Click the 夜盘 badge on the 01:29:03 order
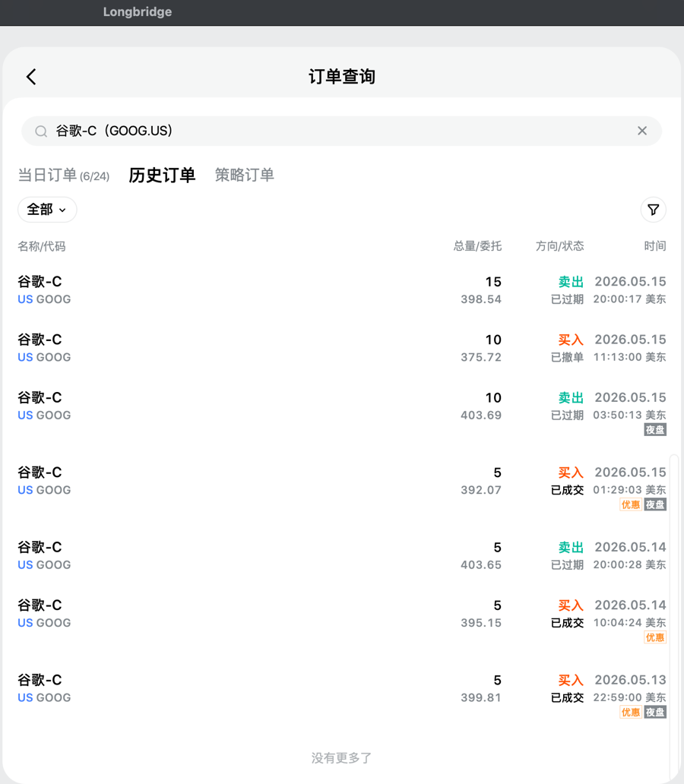 point(655,504)
